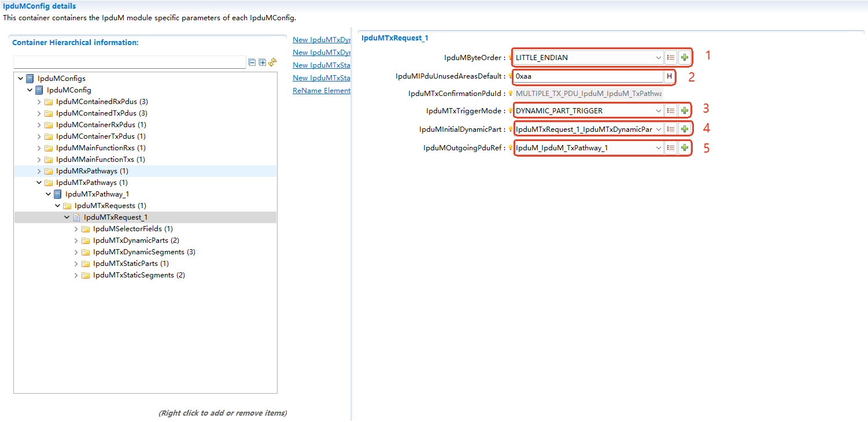Screen dimensions: 868x422
Task: Toggle the H hex button for IpduMIPduUnusedAreasDefault
Action: (670, 76)
